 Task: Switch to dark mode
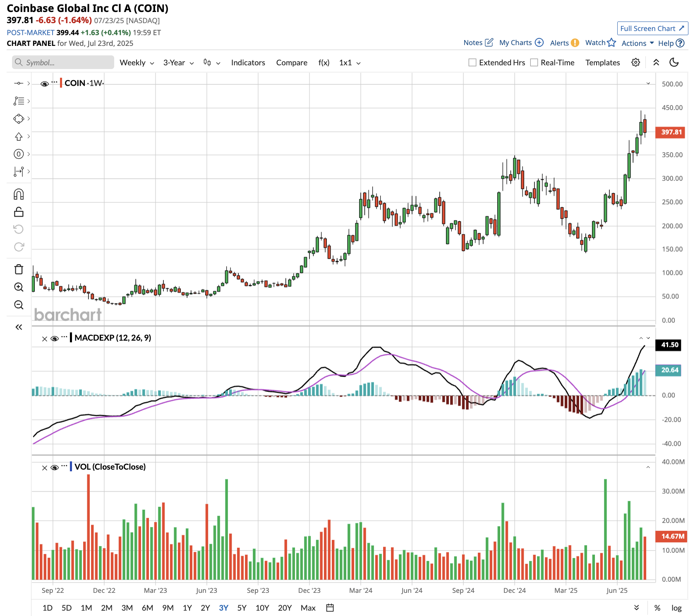[x=674, y=62]
